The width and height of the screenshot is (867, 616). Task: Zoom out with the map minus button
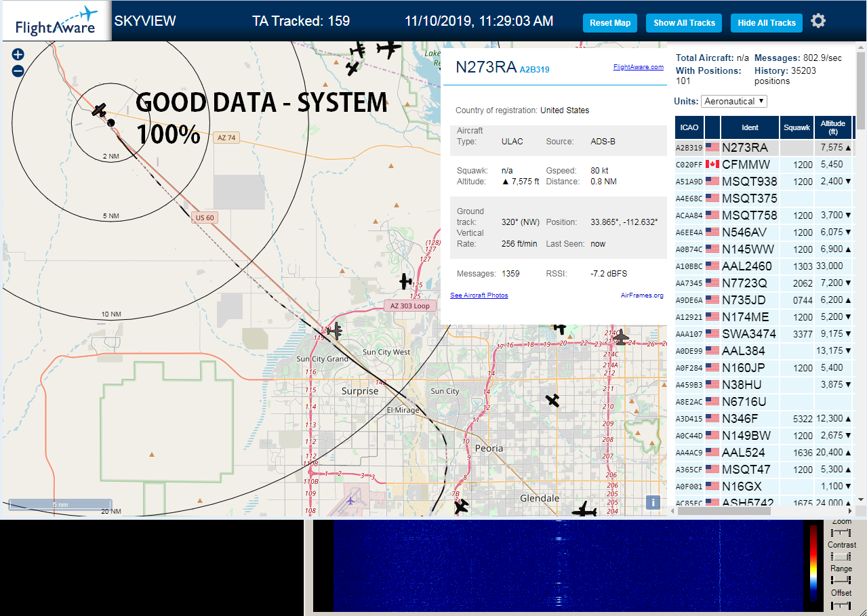coord(18,70)
